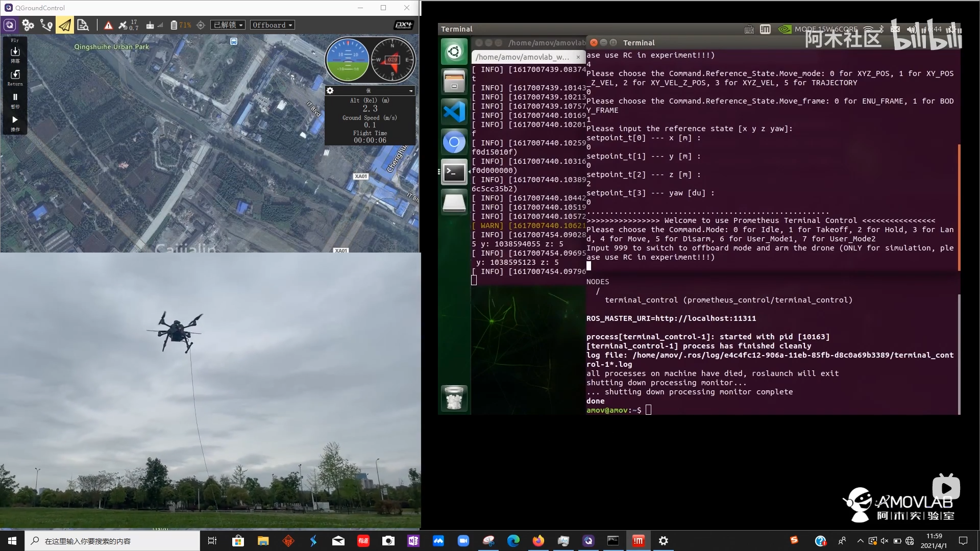Open the Action (操作) button
The height and width of the screenshot is (551, 980).
15,123
